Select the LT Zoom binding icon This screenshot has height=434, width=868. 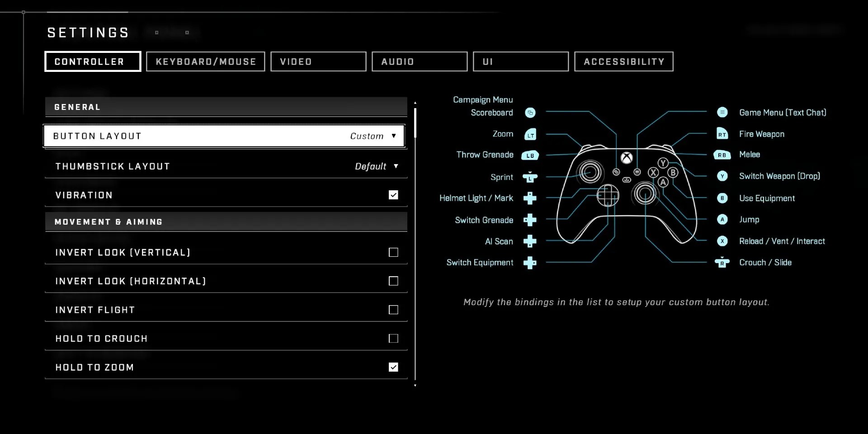point(530,134)
